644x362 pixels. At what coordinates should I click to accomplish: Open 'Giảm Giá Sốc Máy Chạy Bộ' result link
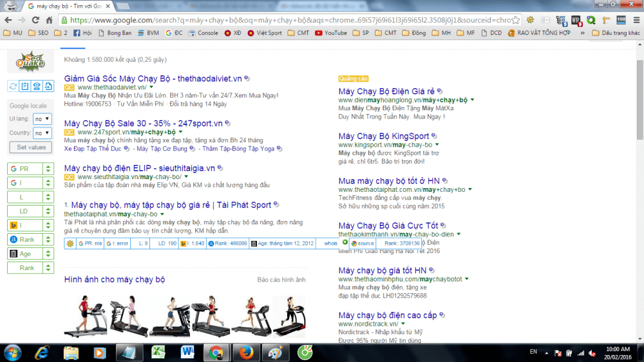[153, 79]
